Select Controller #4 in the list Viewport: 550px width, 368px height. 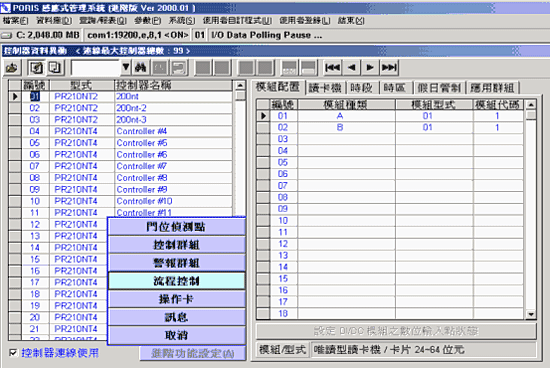[120, 131]
